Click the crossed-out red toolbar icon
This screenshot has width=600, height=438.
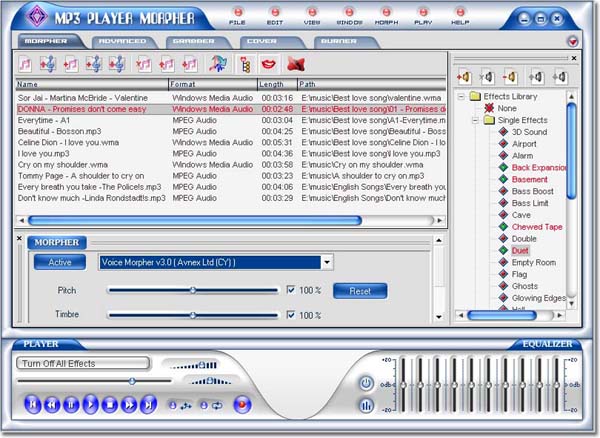296,64
